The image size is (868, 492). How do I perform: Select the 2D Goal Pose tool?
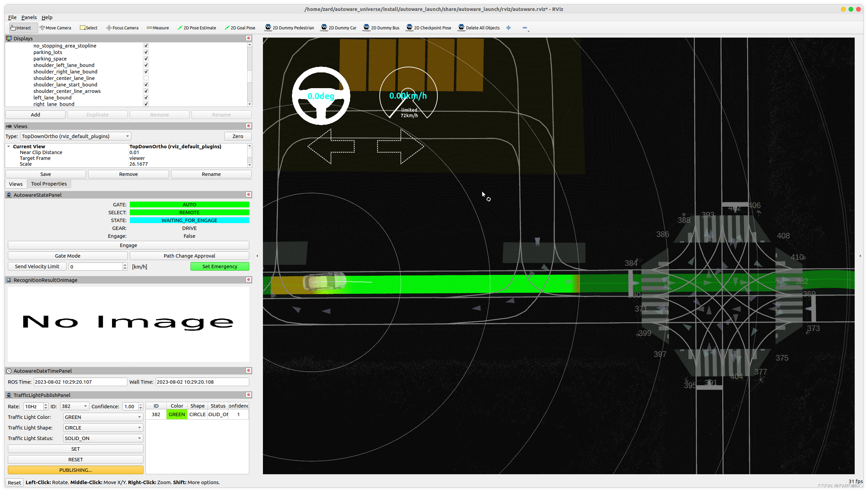(x=240, y=28)
